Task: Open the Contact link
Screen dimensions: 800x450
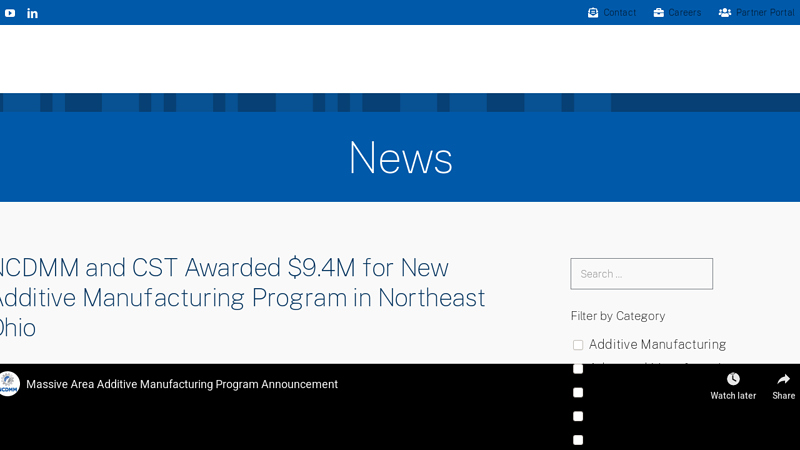Action: tap(619, 13)
